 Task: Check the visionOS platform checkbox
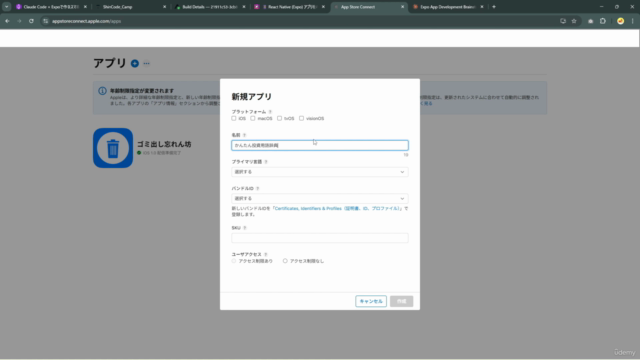[301, 118]
